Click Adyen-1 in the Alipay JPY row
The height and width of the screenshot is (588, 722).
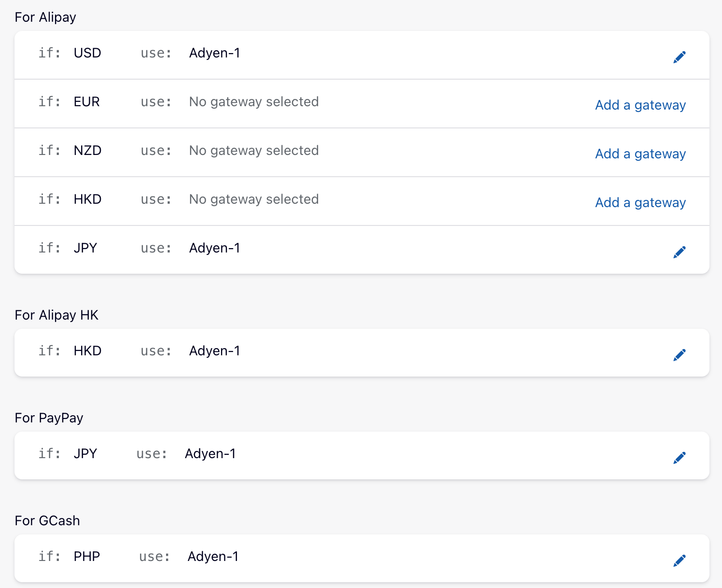pos(215,248)
